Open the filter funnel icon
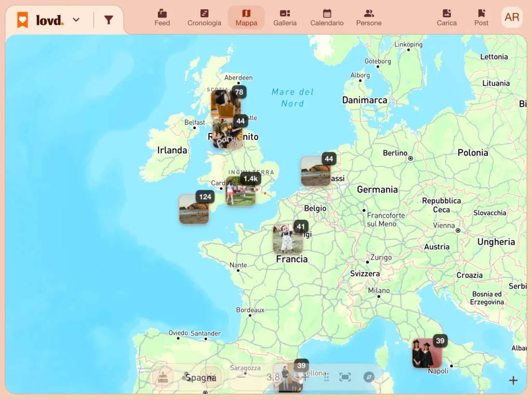This screenshot has height=399, width=532. [109, 20]
